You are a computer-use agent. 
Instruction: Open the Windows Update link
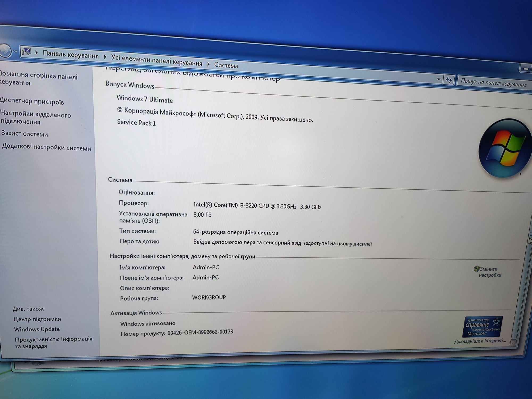[x=37, y=329]
